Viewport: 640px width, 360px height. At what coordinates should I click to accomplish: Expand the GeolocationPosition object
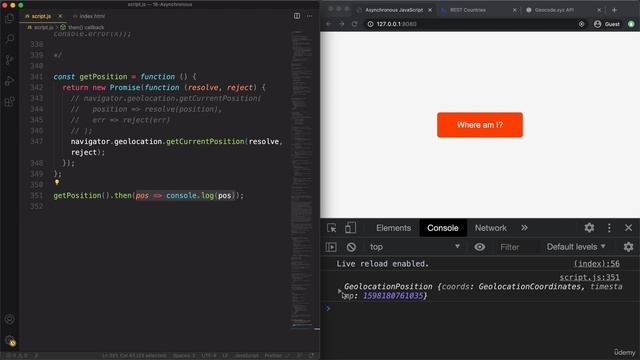340,291
